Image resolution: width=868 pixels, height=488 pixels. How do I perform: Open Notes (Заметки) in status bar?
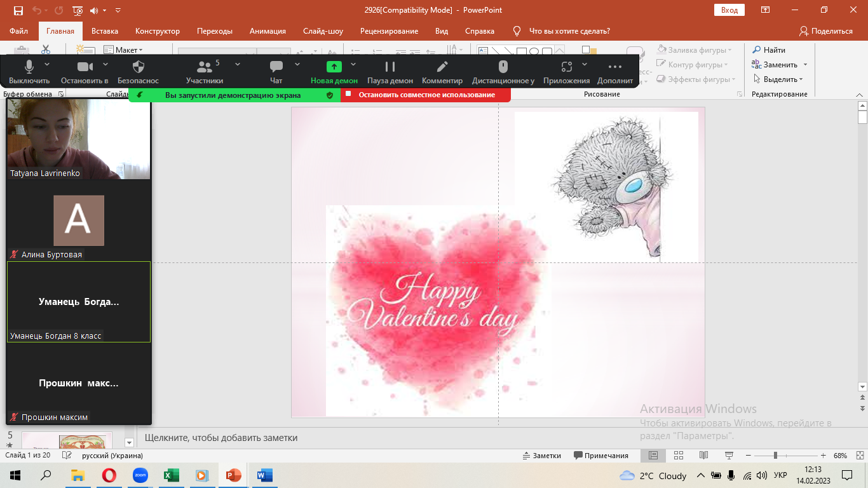tap(542, 456)
